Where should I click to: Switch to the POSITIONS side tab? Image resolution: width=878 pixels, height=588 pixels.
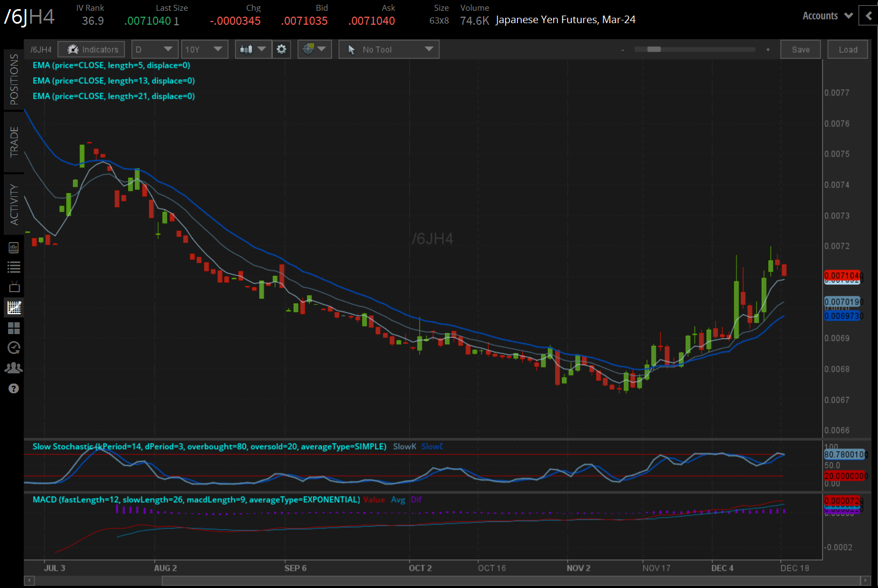click(14, 80)
